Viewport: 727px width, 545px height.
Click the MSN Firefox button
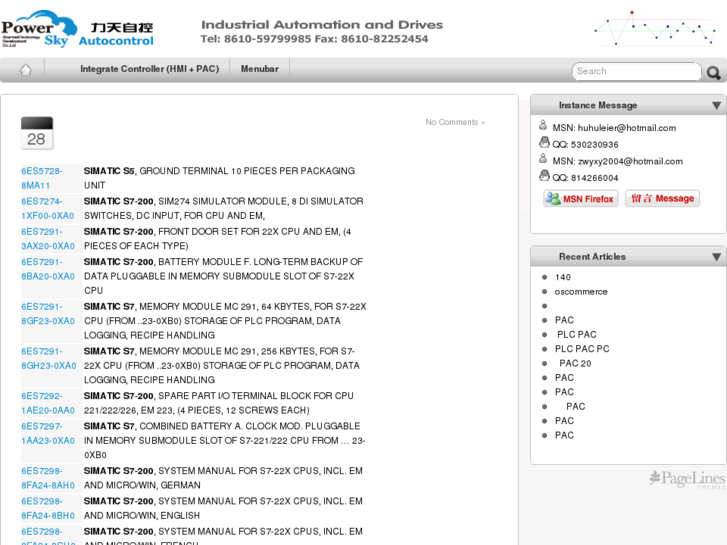580,199
